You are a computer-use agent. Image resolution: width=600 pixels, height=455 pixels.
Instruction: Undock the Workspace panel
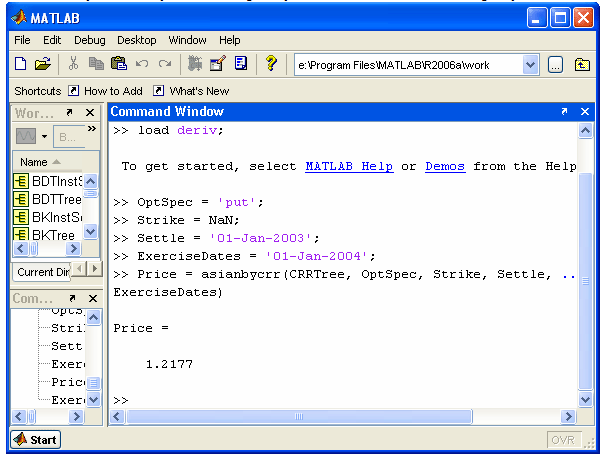pos(69,113)
